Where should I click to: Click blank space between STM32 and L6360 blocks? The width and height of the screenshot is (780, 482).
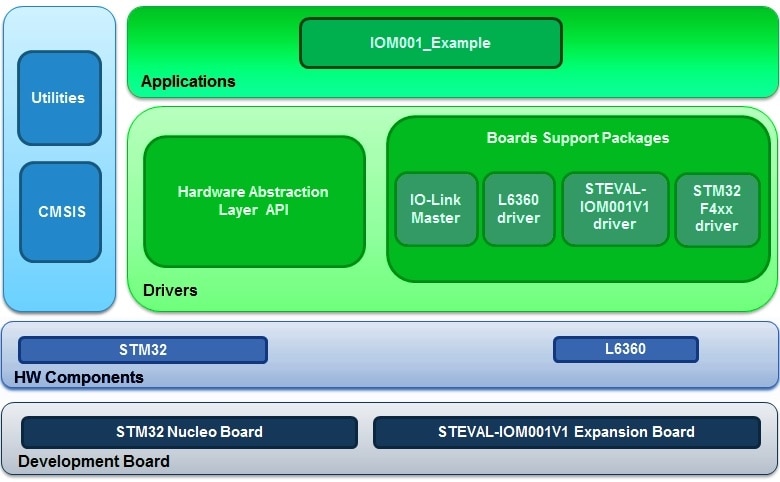(x=410, y=350)
